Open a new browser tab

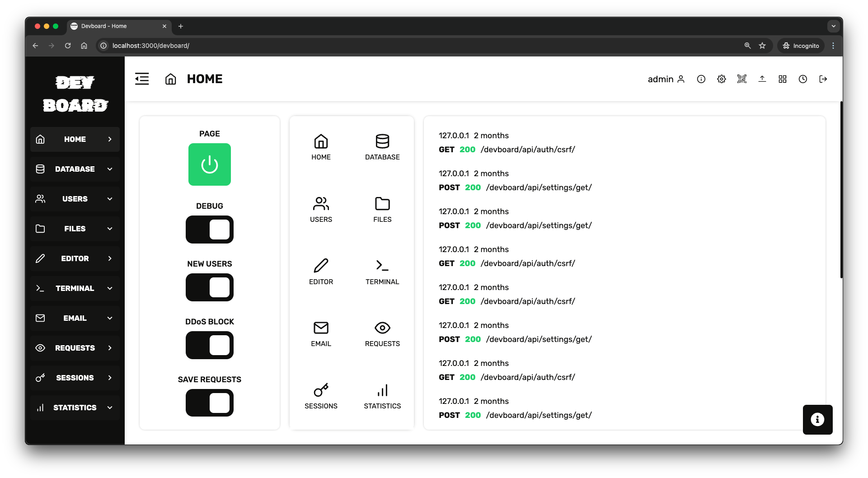181,26
